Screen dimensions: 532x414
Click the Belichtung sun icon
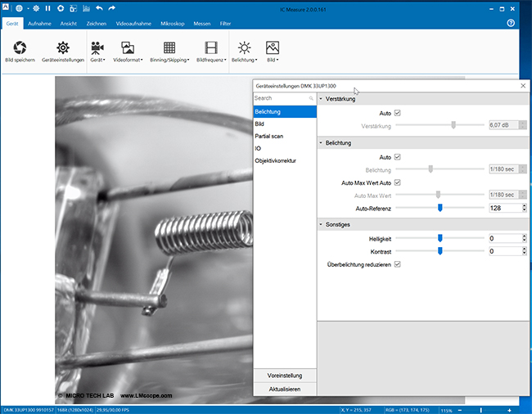tap(245, 47)
